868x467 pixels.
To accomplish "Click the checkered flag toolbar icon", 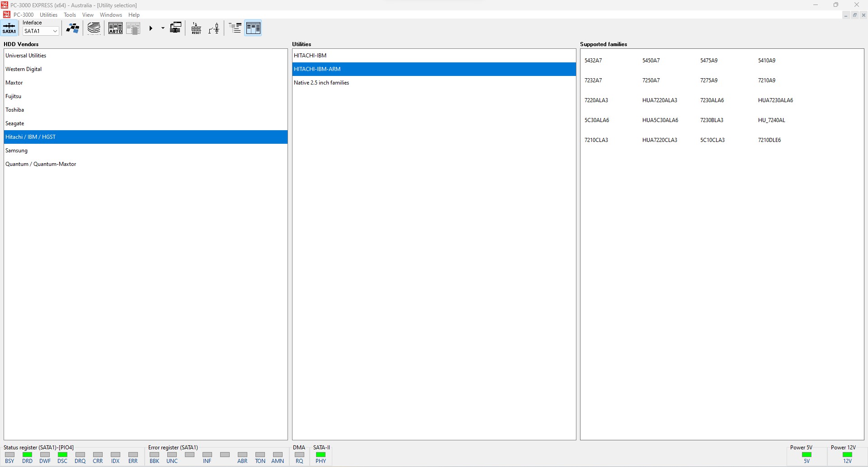I will [72, 28].
